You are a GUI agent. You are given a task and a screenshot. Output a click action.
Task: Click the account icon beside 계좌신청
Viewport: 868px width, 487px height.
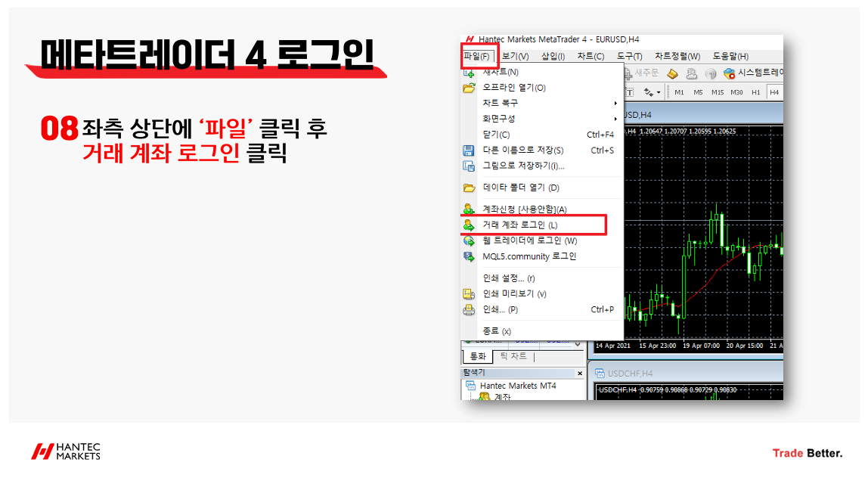tap(468, 209)
